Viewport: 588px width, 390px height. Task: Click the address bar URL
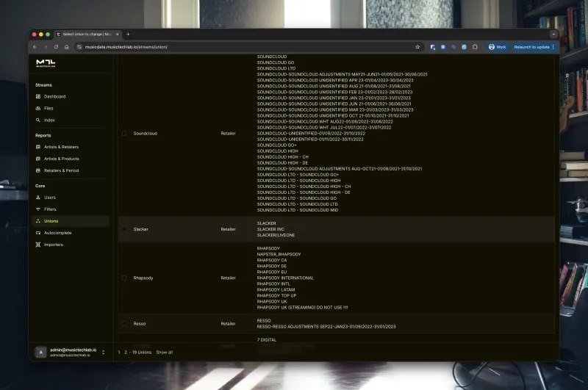click(x=126, y=47)
